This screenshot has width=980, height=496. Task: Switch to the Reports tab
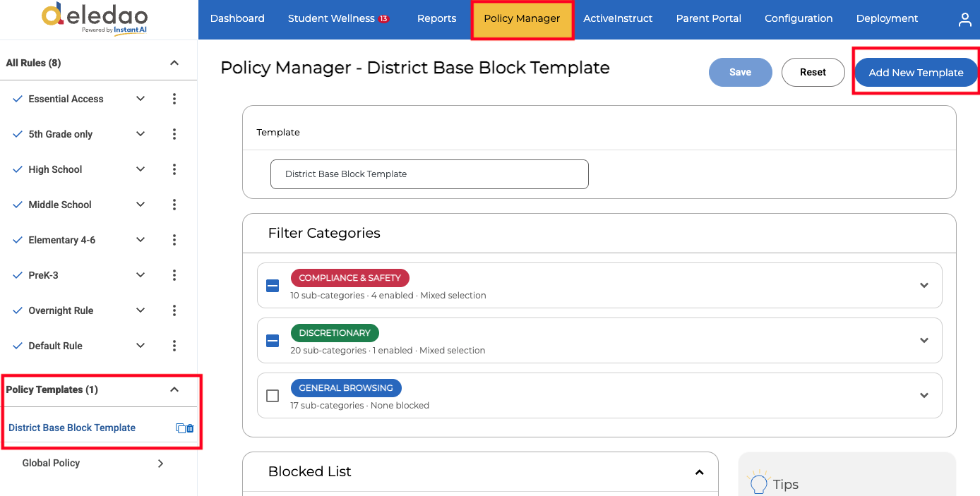(x=436, y=19)
